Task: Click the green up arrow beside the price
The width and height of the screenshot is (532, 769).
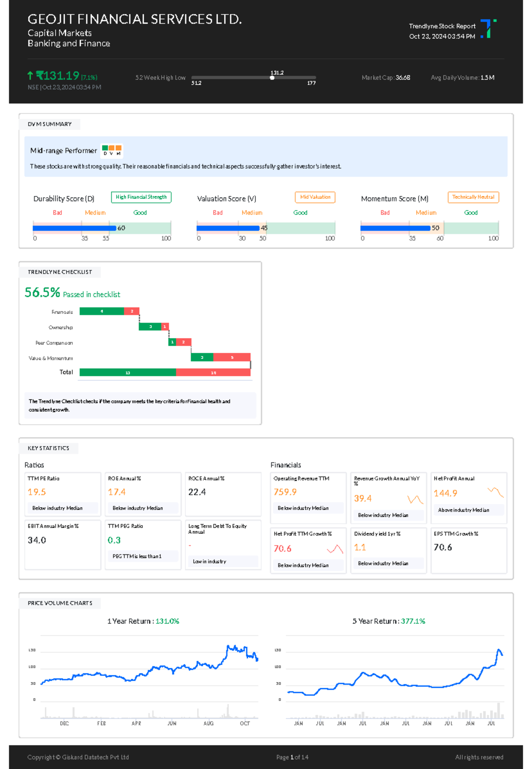Action: pyautogui.click(x=30, y=75)
